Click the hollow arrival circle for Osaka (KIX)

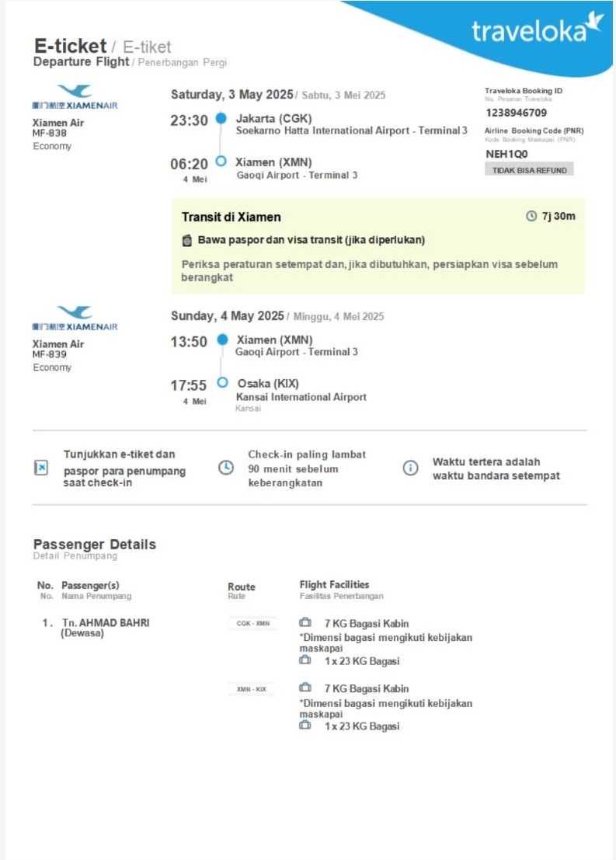click(223, 383)
